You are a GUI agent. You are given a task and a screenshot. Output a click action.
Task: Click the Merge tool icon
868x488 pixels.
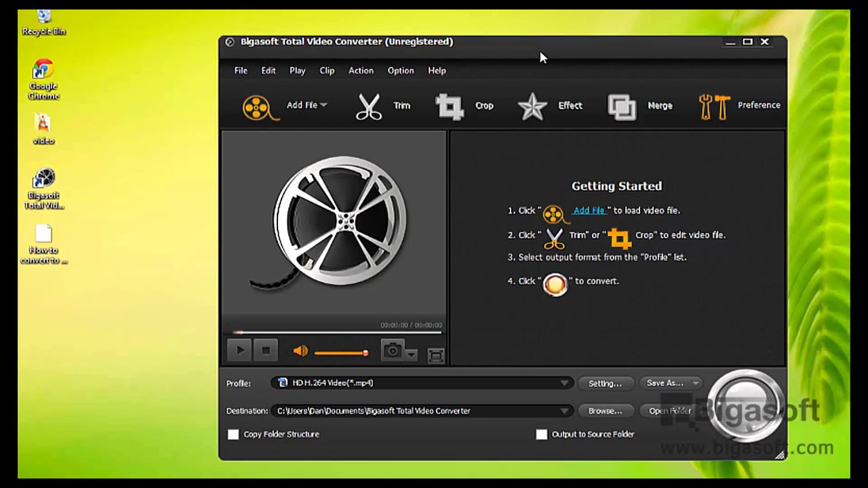(622, 107)
